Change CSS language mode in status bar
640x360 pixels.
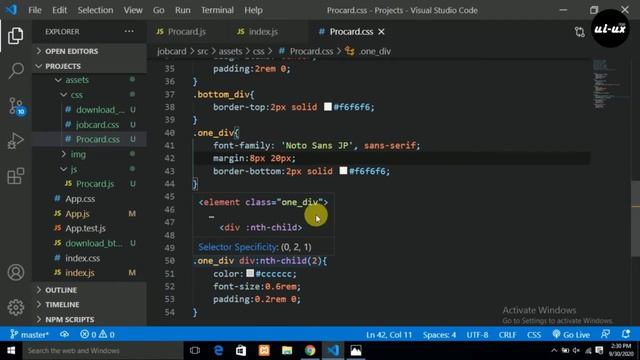(x=534, y=335)
